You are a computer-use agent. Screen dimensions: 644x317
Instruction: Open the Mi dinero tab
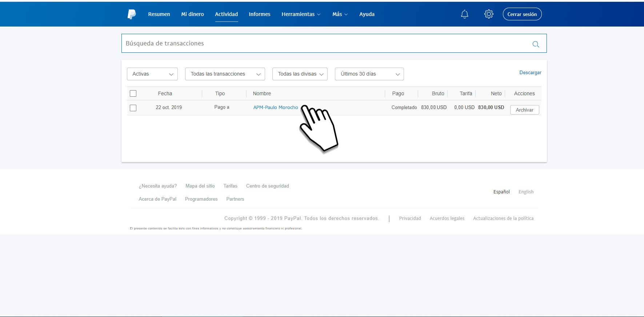coord(192,14)
